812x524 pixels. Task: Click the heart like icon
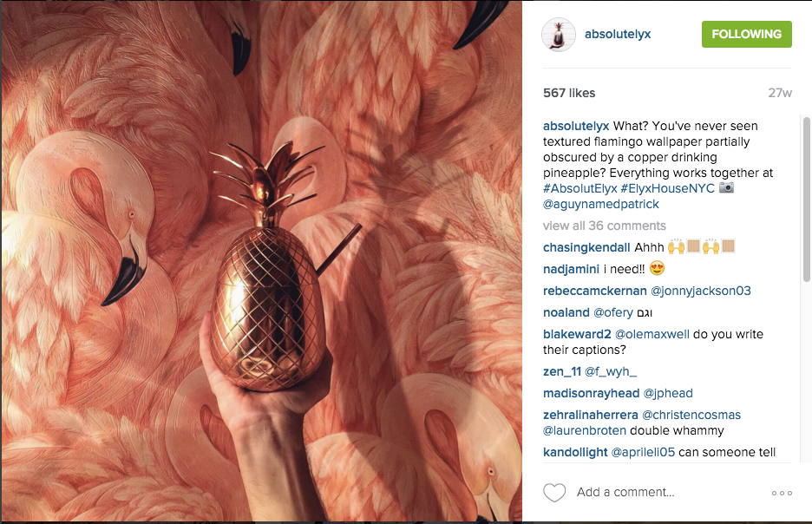coord(554,493)
